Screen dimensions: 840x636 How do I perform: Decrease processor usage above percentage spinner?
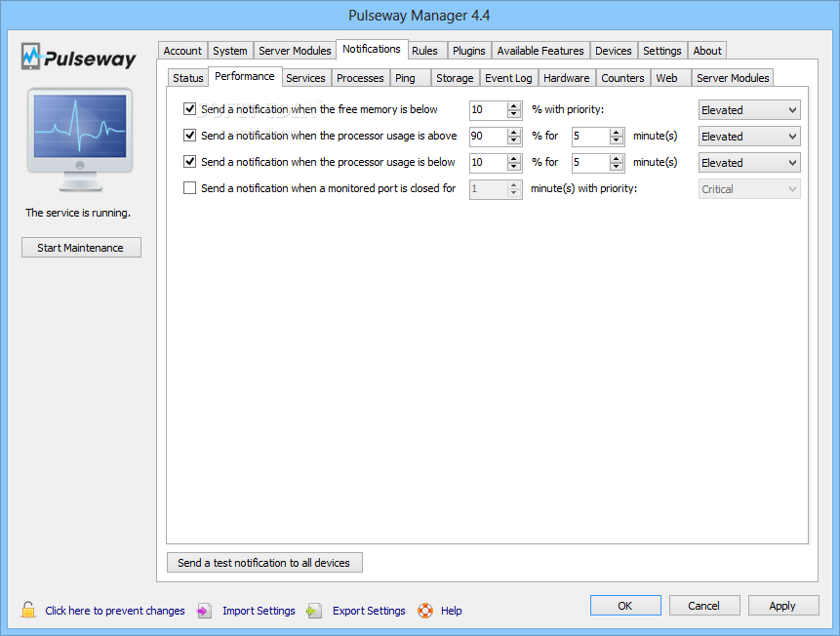(x=514, y=139)
